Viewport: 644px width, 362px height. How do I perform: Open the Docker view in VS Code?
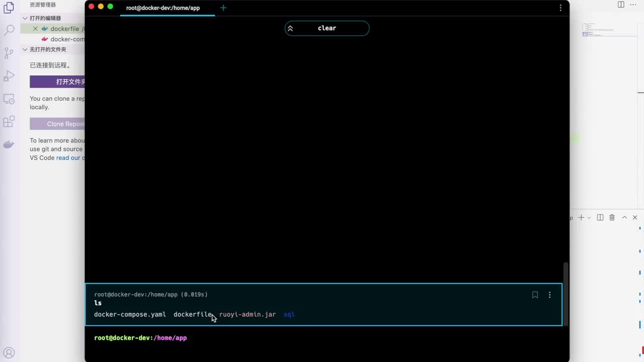9,145
